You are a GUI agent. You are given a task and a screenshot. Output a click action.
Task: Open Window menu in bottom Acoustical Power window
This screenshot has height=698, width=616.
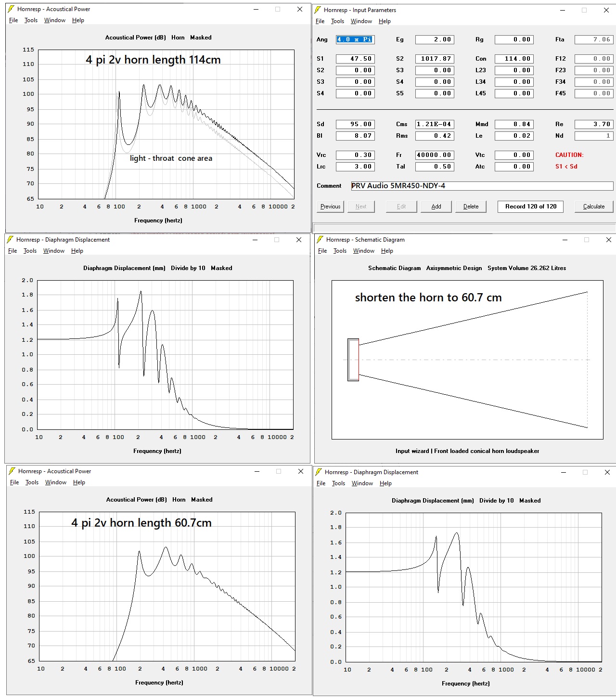click(x=56, y=482)
